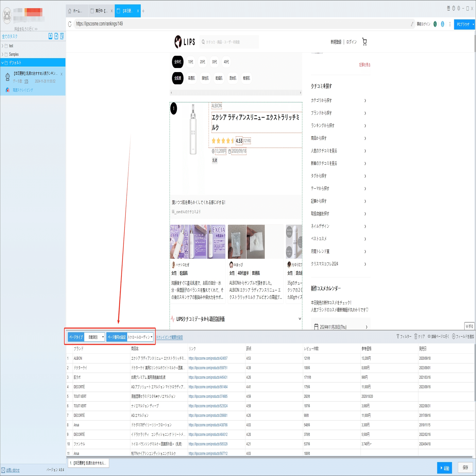Image resolution: width=476 pixels, height=476 pixels.
Task: Click the contact us mail icon
Action: tap(3, 470)
